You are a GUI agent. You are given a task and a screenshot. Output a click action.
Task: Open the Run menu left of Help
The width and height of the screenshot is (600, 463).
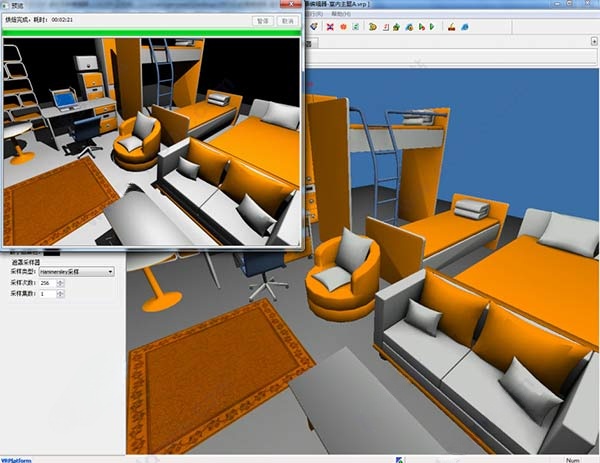click(316, 14)
